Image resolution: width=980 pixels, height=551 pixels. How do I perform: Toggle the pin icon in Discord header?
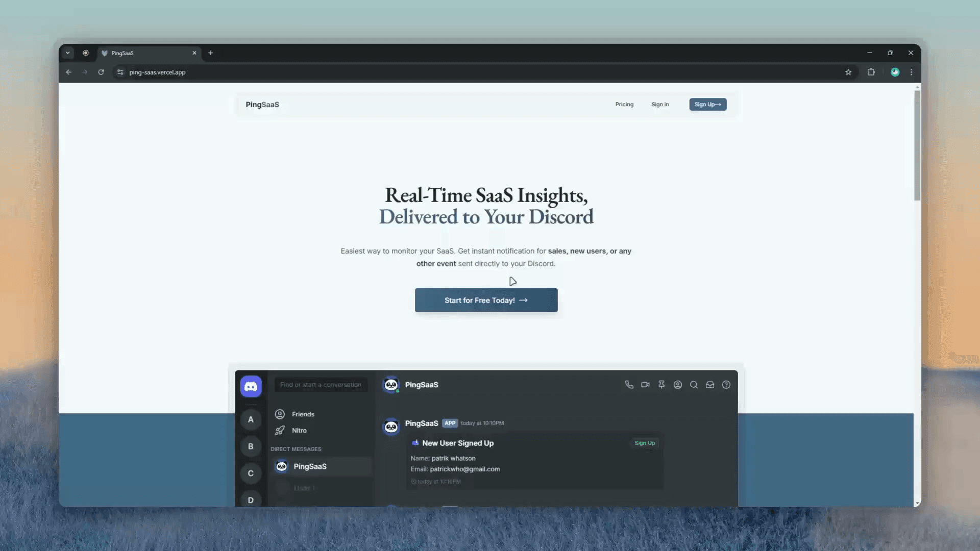(x=661, y=384)
